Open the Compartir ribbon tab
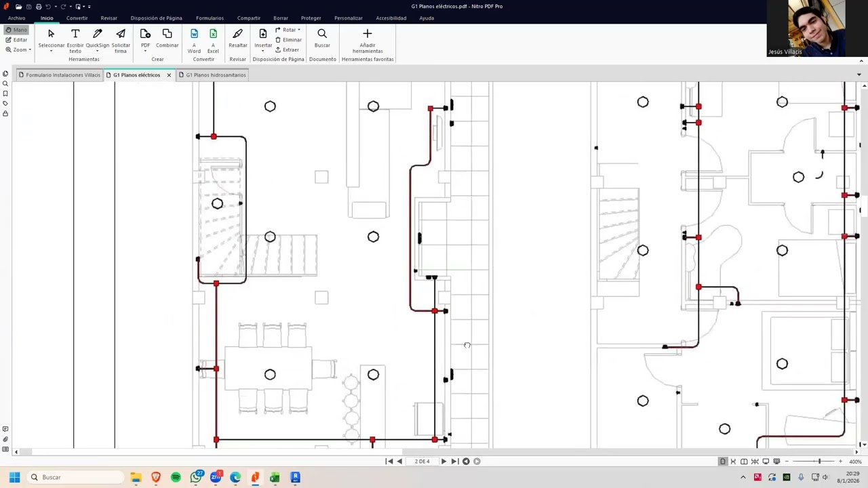 (249, 18)
